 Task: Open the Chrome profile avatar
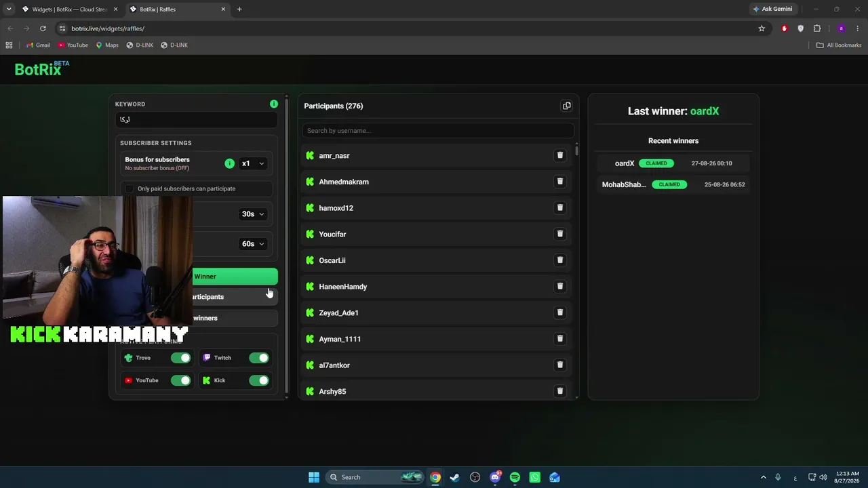tap(841, 28)
